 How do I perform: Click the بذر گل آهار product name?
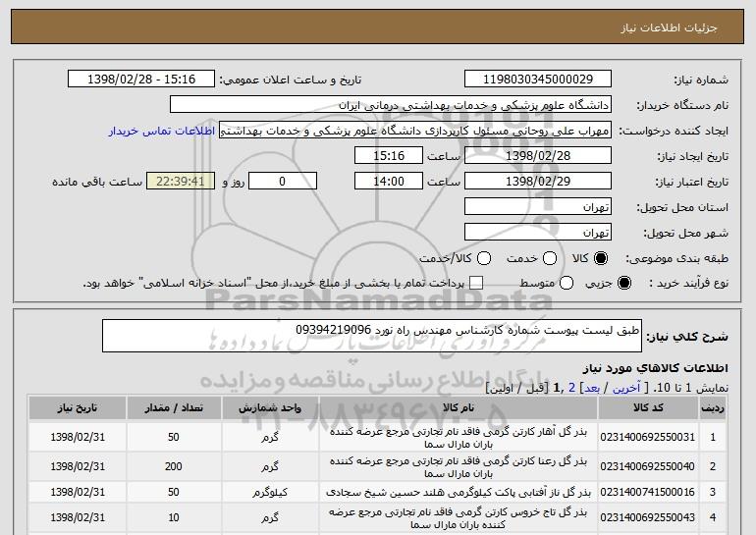[x=459, y=438]
